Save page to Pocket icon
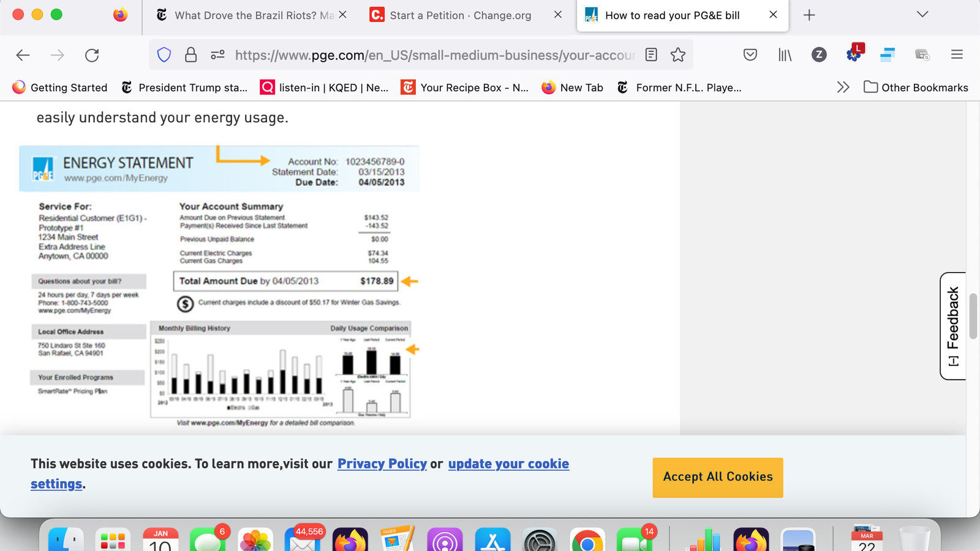This screenshot has width=980, height=551. coord(750,55)
